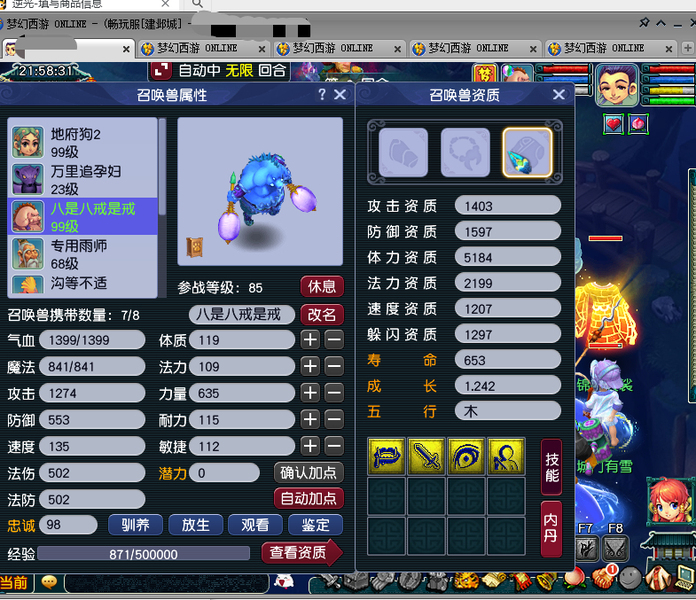
Task: Click the 梦 badge icon at the top
Action: point(485,74)
